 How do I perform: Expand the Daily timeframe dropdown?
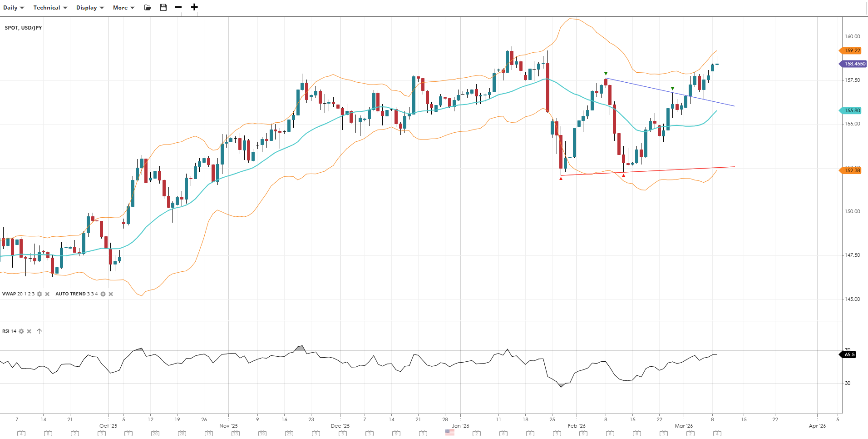[13, 8]
